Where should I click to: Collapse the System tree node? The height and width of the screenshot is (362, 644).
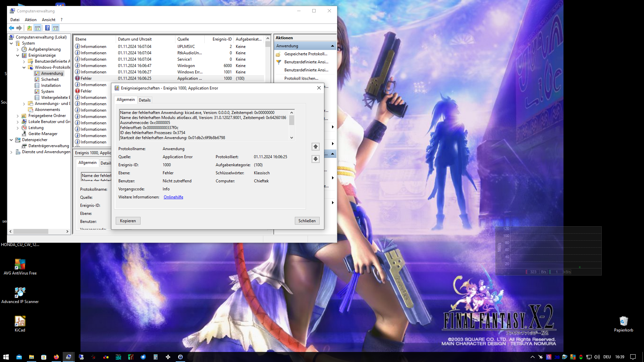pos(11,43)
